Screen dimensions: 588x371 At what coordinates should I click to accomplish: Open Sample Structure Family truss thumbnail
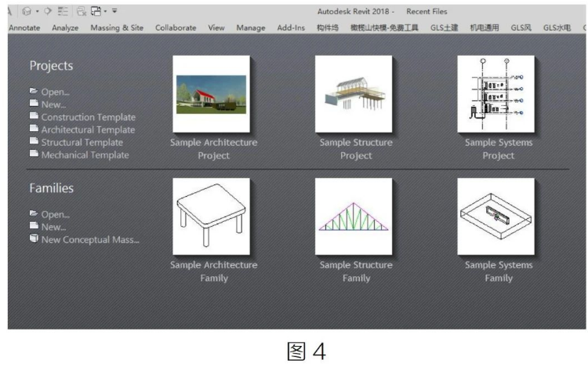click(x=354, y=216)
